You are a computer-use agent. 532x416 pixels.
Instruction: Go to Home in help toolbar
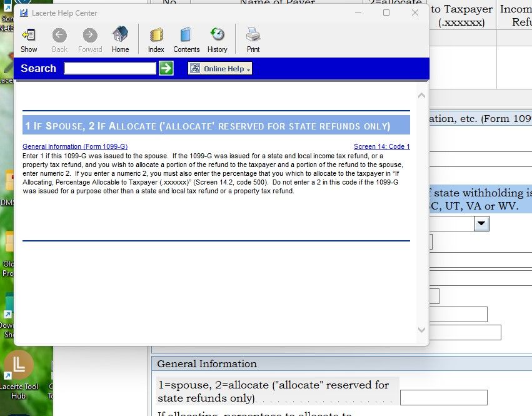120,39
